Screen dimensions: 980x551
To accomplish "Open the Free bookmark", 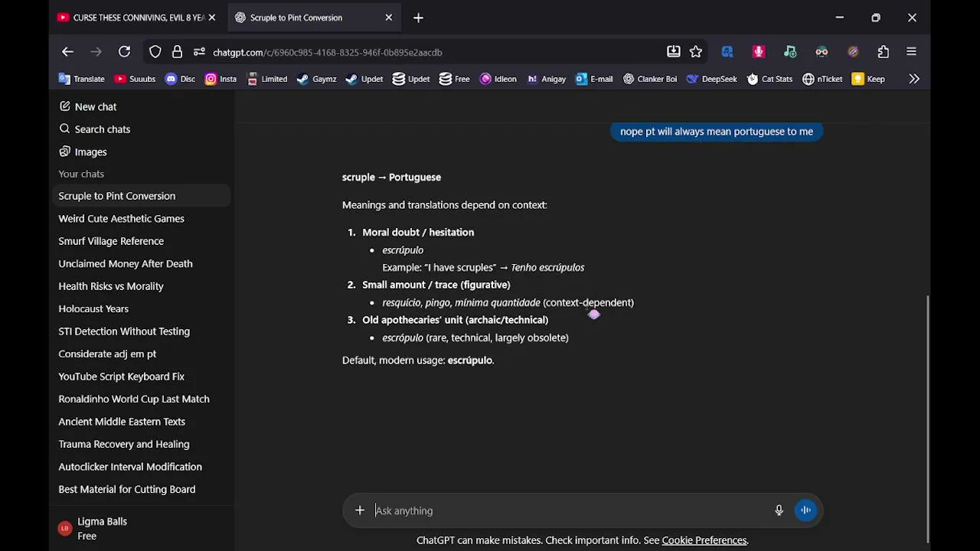I will coord(454,79).
